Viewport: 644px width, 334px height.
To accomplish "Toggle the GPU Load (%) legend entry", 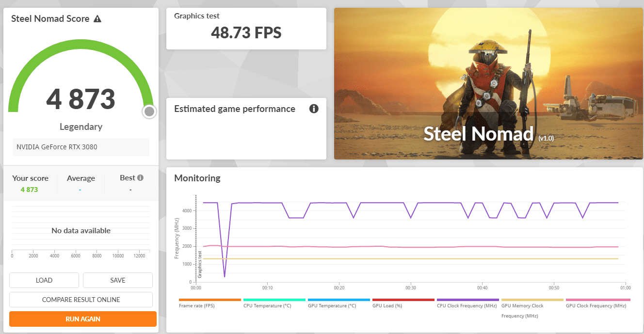I will tap(403, 303).
